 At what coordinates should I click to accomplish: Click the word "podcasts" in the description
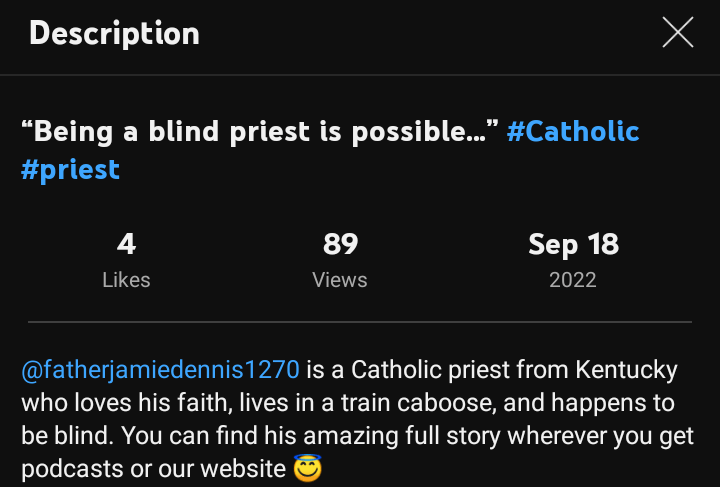coord(67,468)
